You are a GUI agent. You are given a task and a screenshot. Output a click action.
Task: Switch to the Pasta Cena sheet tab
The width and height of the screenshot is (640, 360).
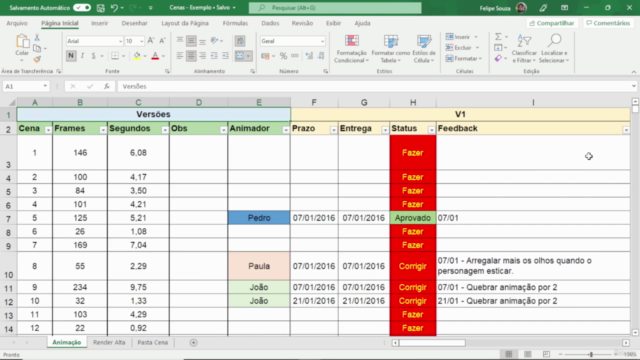[153, 342]
